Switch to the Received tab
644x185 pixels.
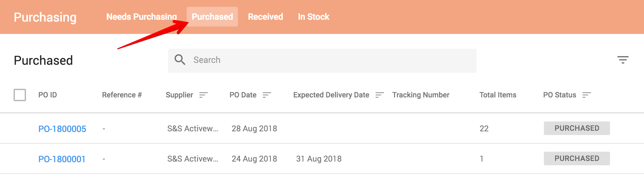point(265,17)
